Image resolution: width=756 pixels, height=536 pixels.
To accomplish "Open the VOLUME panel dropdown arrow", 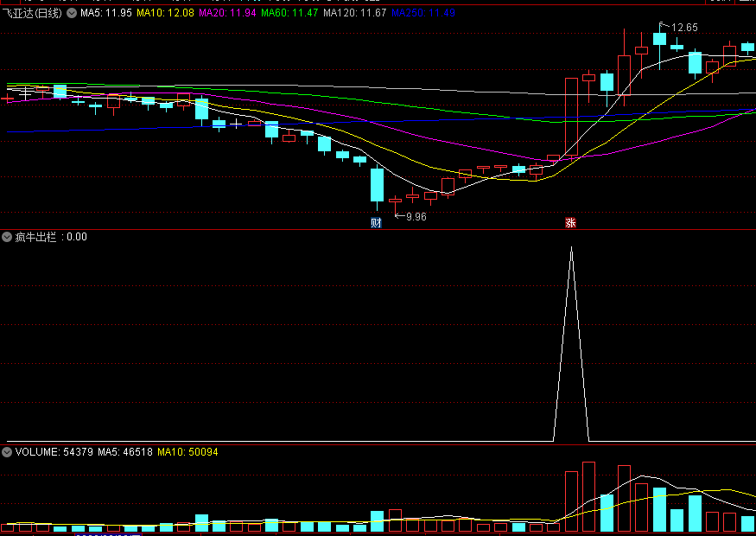I will 7,452.
